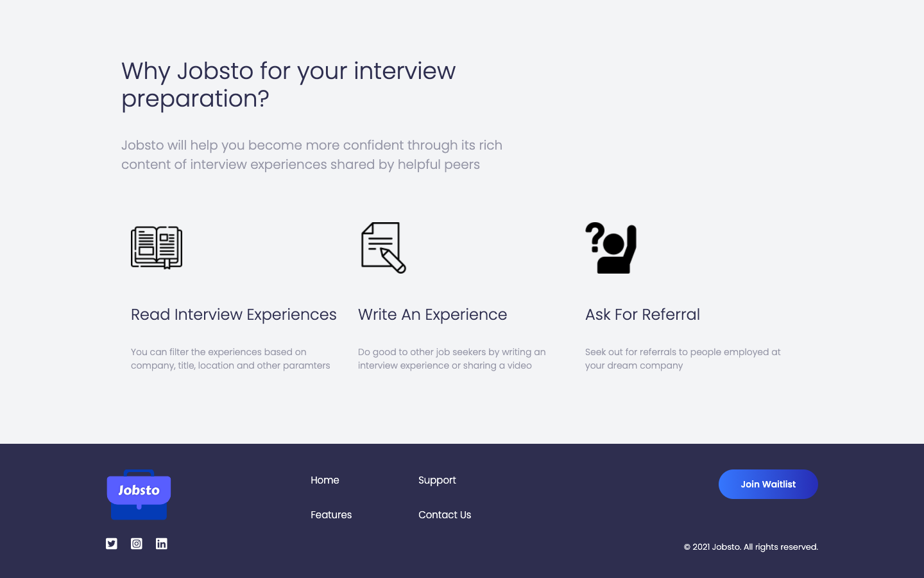924x578 pixels.
Task: Click the Read Interview Experiences book icon
Action: [157, 247]
